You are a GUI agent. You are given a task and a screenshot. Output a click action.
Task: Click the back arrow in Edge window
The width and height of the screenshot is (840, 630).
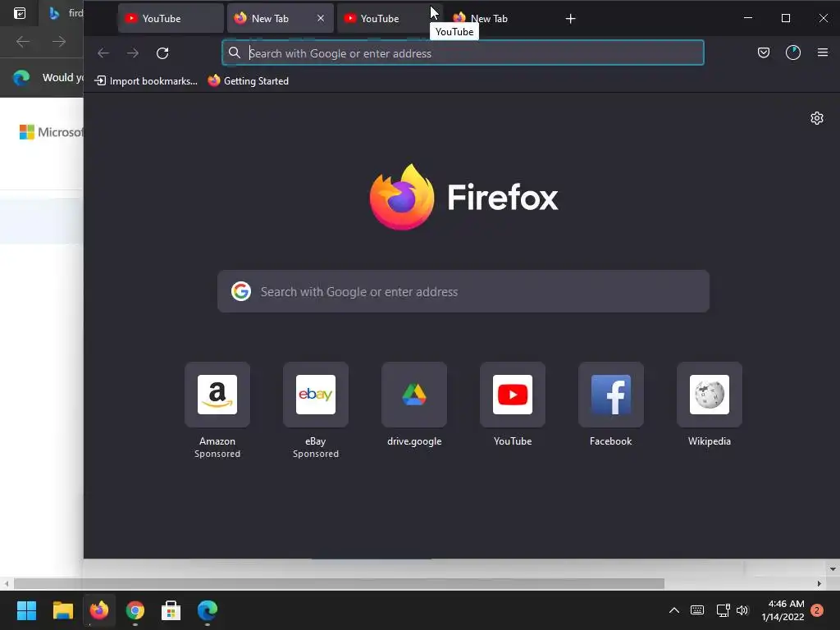pos(22,41)
